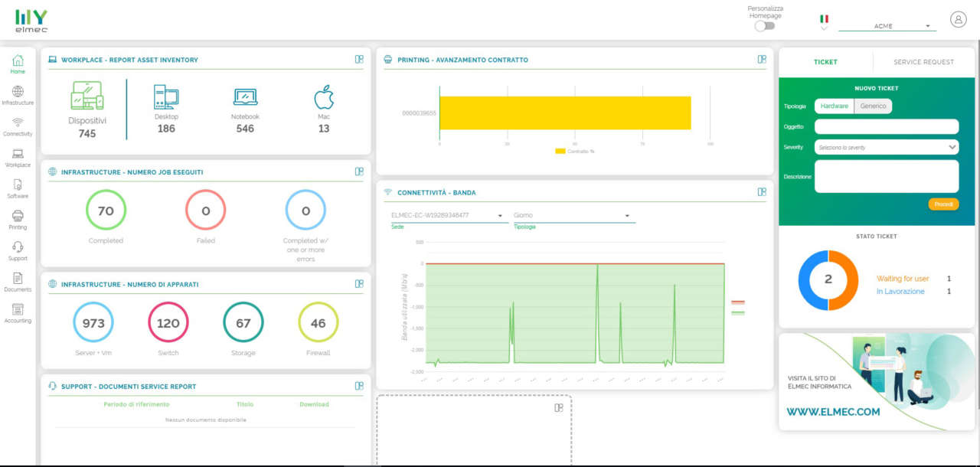Open Connectivity section from sidebar

point(18,126)
